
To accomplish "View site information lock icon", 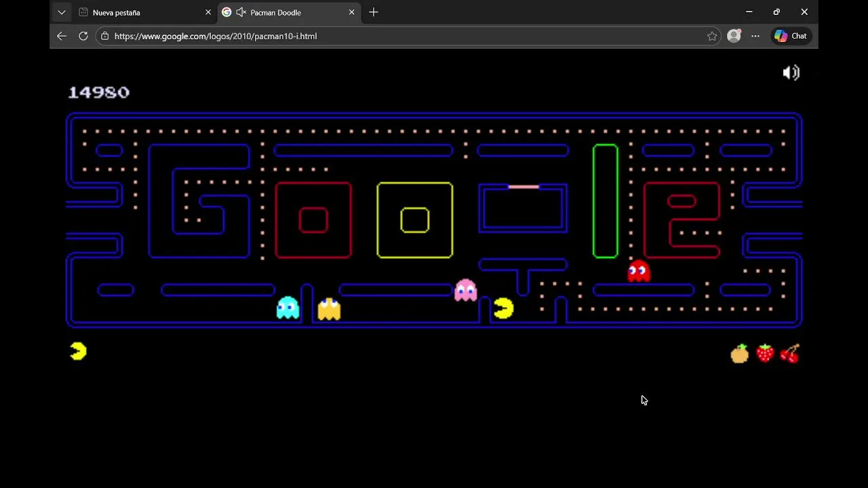I will pyautogui.click(x=104, y=36).
